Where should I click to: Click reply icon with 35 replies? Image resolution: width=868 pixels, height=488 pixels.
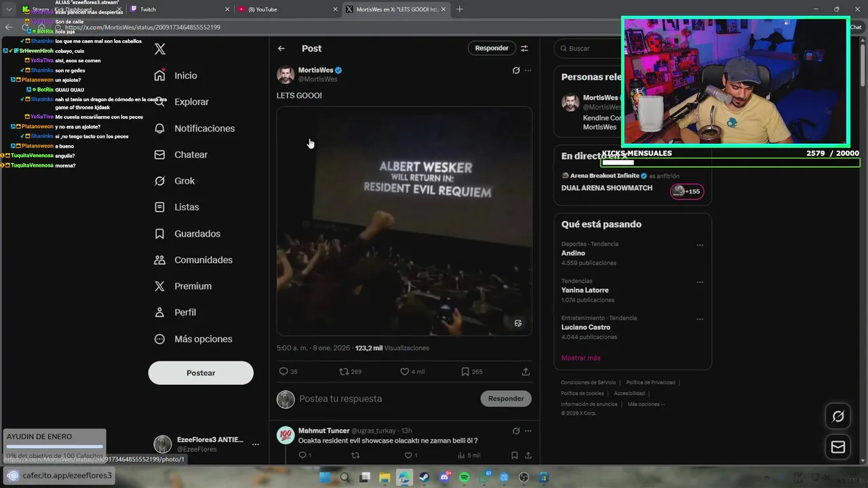288,371
